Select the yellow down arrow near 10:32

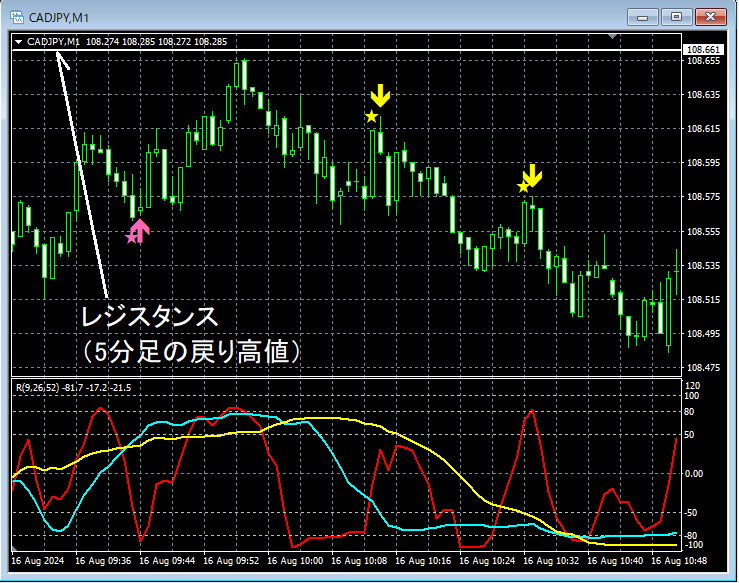(533, 175)
